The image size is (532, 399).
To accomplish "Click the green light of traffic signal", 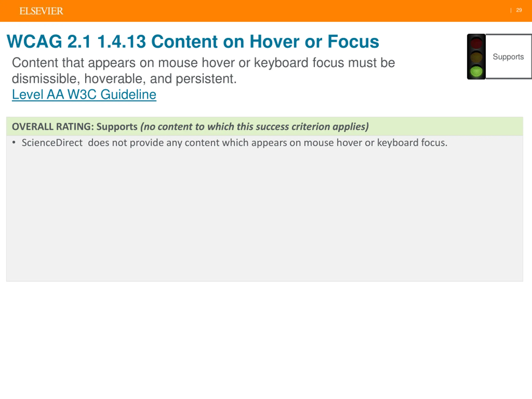I will pyautogui.click(x=476, y=71).
